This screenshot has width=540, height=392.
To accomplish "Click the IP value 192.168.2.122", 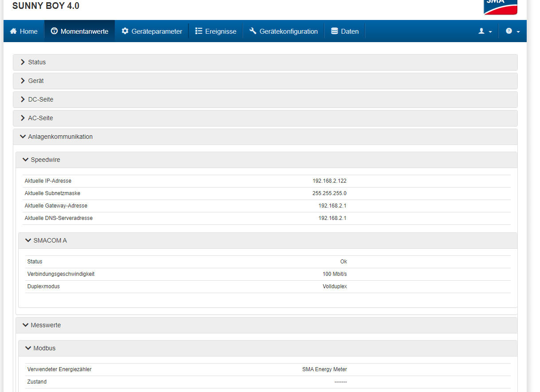I will point(329,181).
